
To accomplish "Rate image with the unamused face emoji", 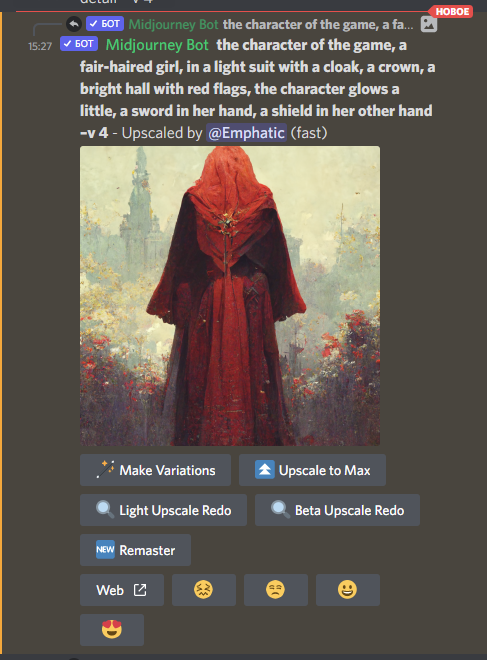I will (276, 590).
